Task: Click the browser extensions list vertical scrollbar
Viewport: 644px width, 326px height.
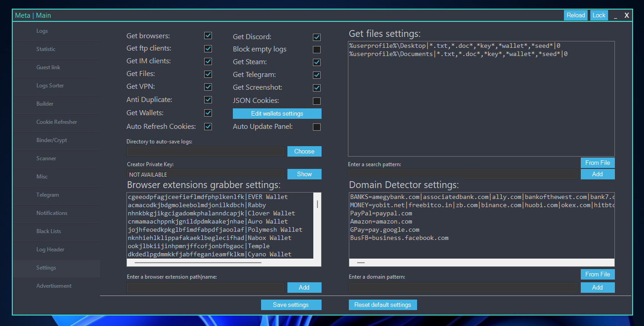Action: (x=317, y=204)
